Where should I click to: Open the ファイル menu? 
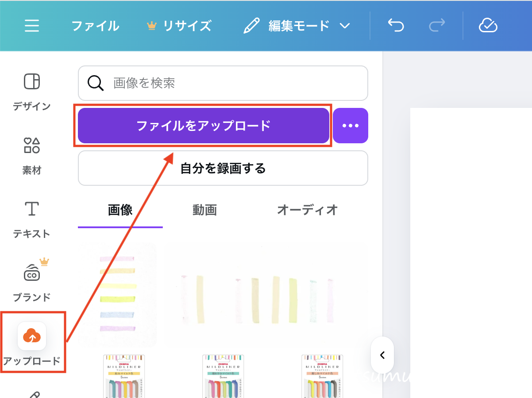95,26
